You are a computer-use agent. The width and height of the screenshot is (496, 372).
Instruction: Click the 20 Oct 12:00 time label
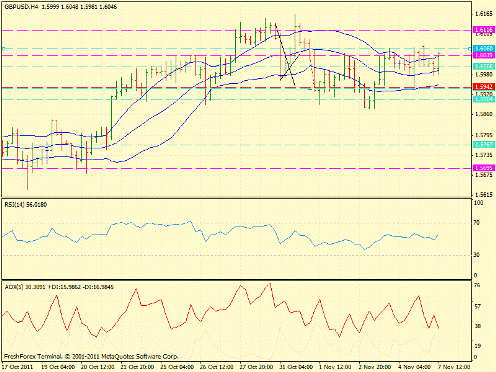[98, 367]
